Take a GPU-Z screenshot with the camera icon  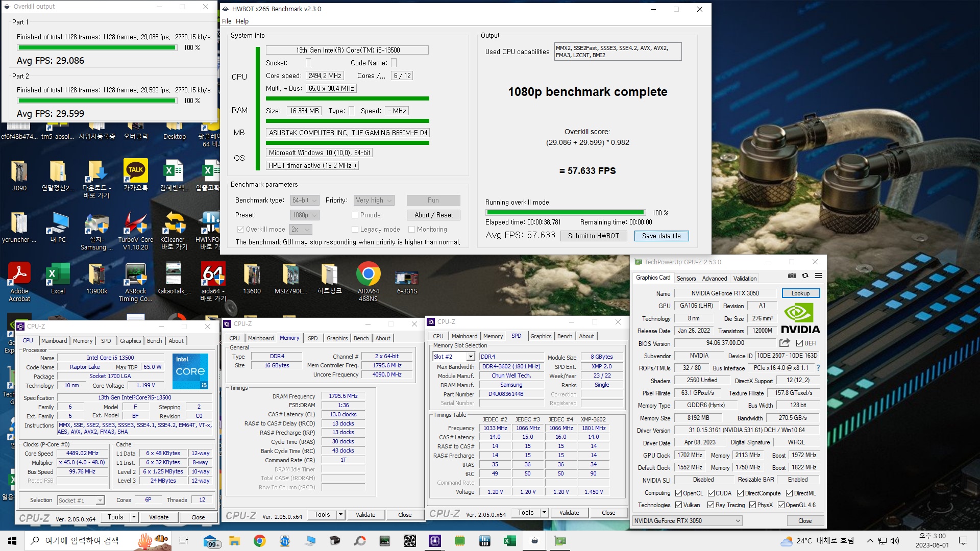tap(792, 276)
